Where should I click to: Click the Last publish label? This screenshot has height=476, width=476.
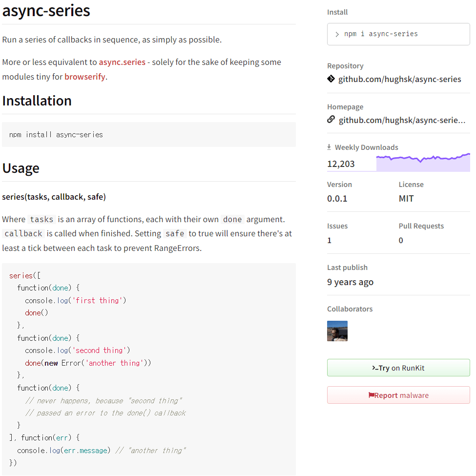pos(347,268)
